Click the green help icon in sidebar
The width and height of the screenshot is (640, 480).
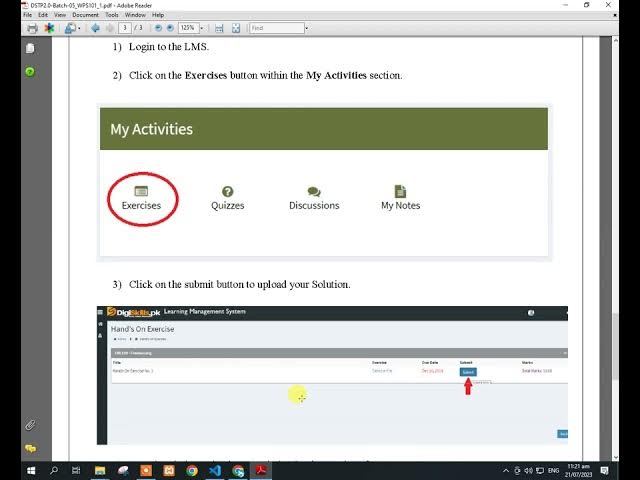point(30,72)
